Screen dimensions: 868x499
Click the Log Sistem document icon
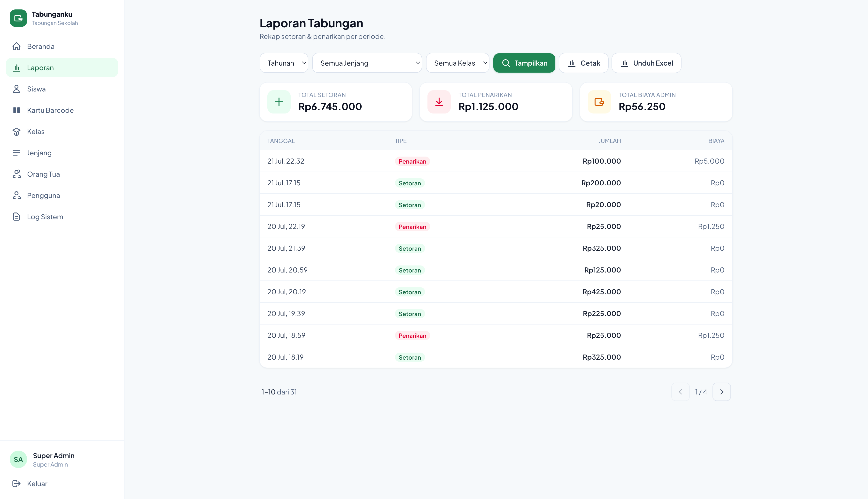point(16,217)
